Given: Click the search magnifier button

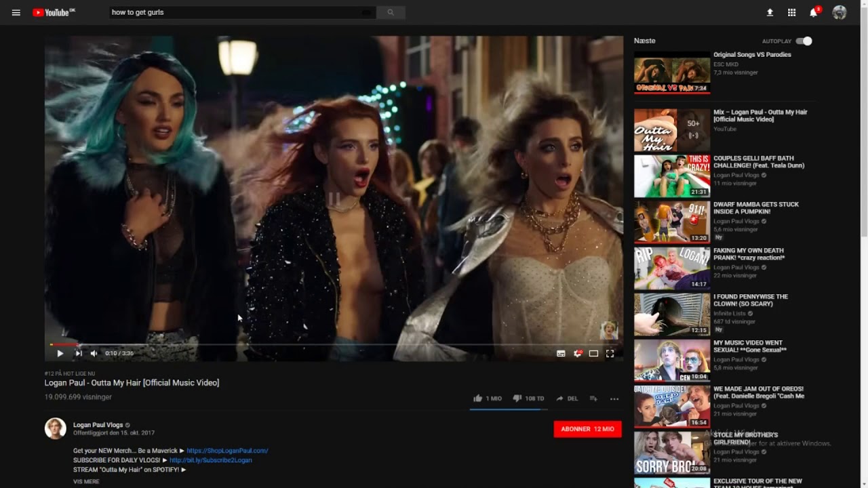Looking at the screenshot, I should (391, 12).
